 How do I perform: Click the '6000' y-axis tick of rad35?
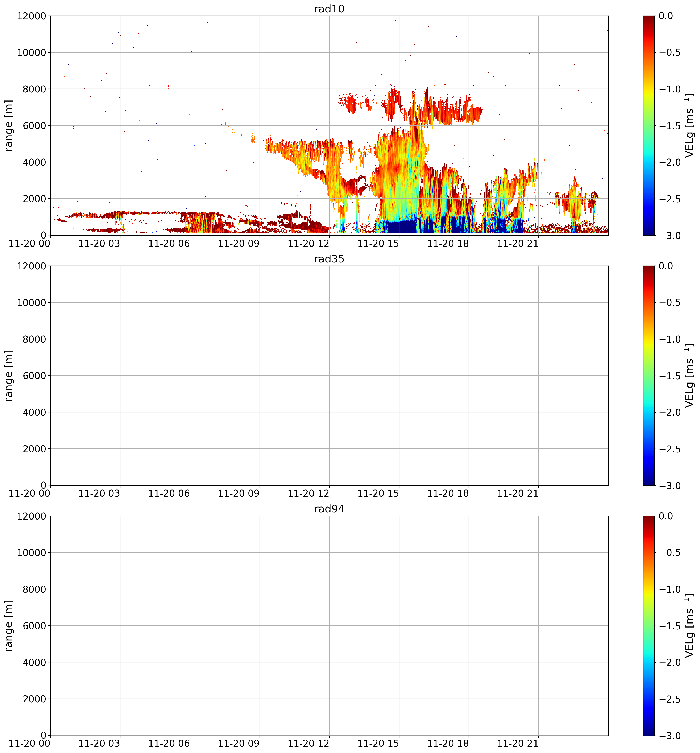click(34, 376)
